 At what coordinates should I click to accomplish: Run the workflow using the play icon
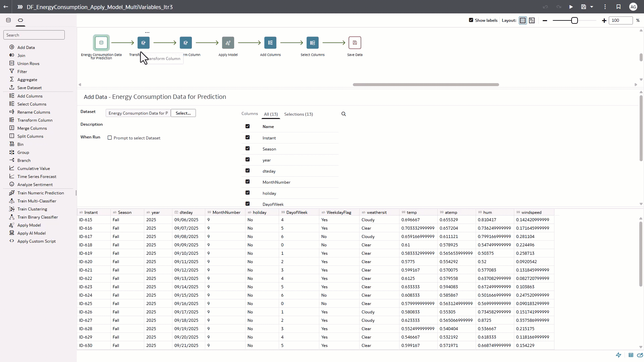(571, 7)
